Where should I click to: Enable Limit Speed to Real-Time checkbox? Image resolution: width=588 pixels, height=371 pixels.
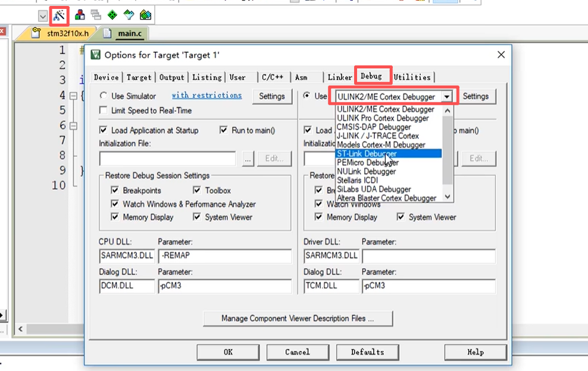pos(103,110)
